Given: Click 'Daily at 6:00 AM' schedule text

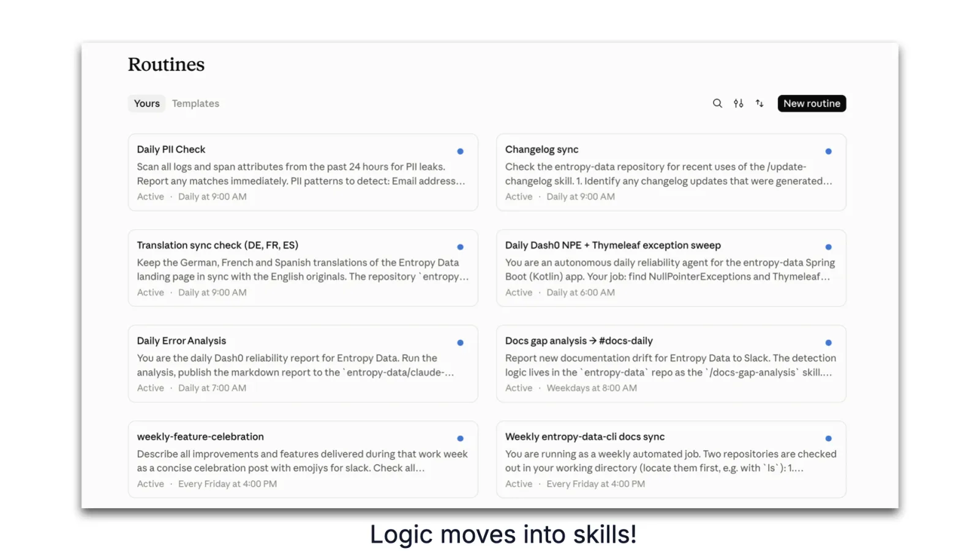Looking at the screenshot, I should tap(580, 293).
